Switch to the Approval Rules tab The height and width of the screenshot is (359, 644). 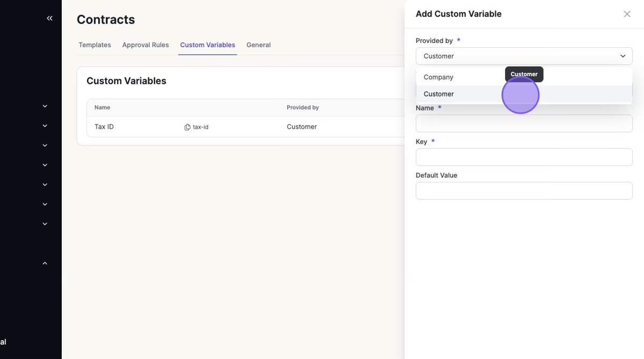145,45
